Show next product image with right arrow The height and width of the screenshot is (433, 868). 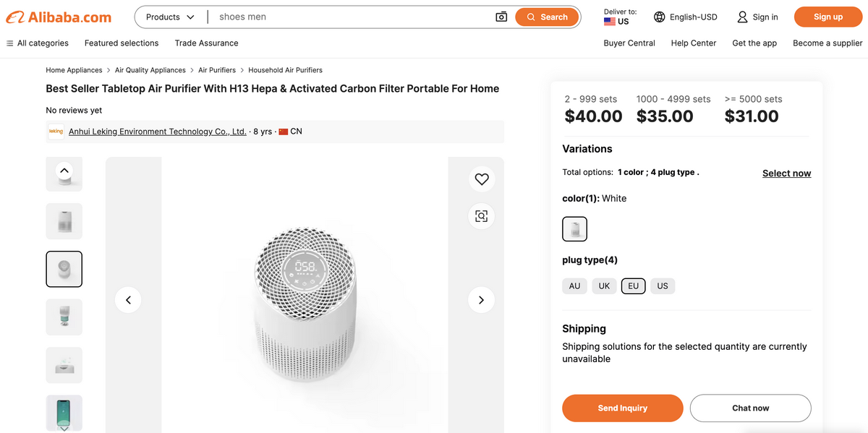point(481,299)
